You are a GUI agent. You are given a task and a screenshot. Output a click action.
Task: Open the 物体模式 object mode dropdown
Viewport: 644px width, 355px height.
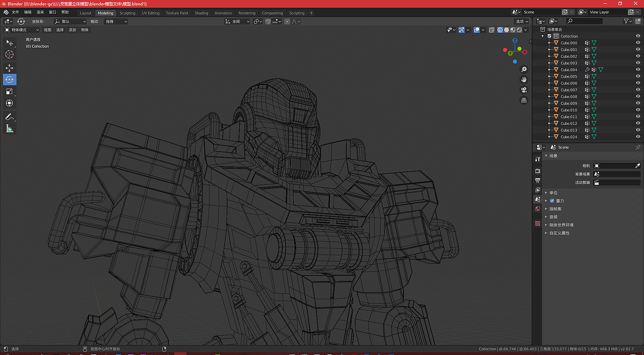pyautogui.click(x=22, y=30)
